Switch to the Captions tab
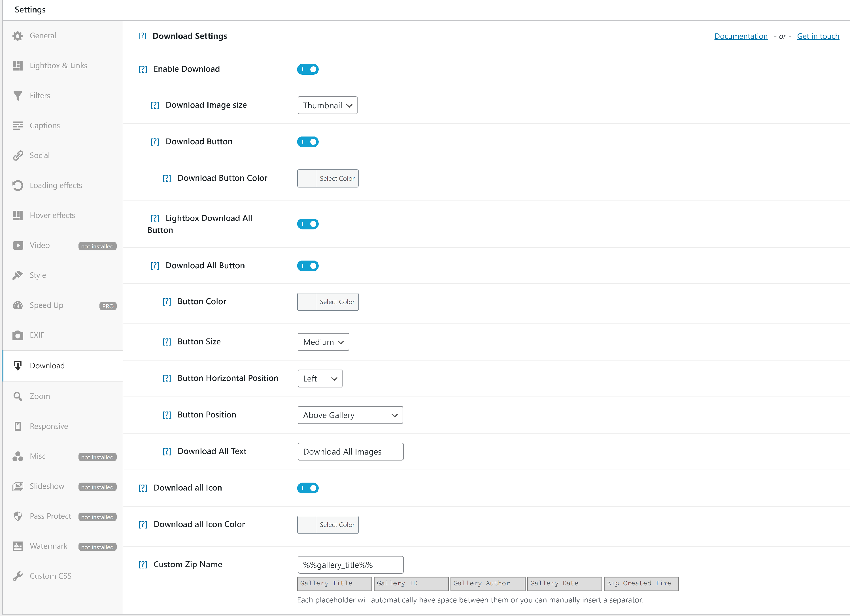The width and height of the screenshot is (850, 616). 63,125
